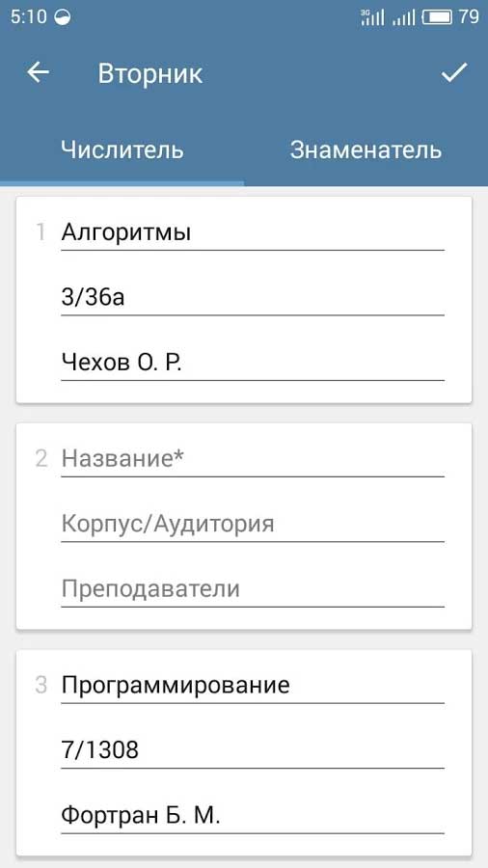Image resolution: width=488 pixels, height=868 pixels.
Task: Focus the empty Название* field
Action: click(253, 459)
